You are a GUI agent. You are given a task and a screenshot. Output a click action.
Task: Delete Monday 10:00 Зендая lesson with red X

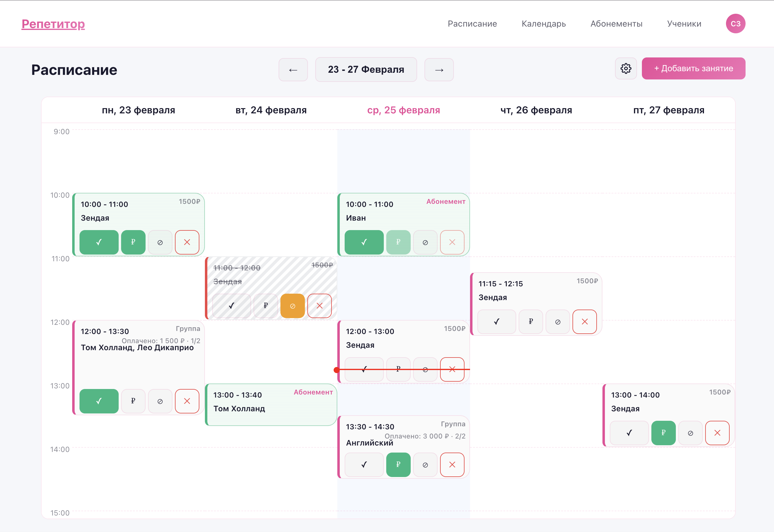click(187, 242)
